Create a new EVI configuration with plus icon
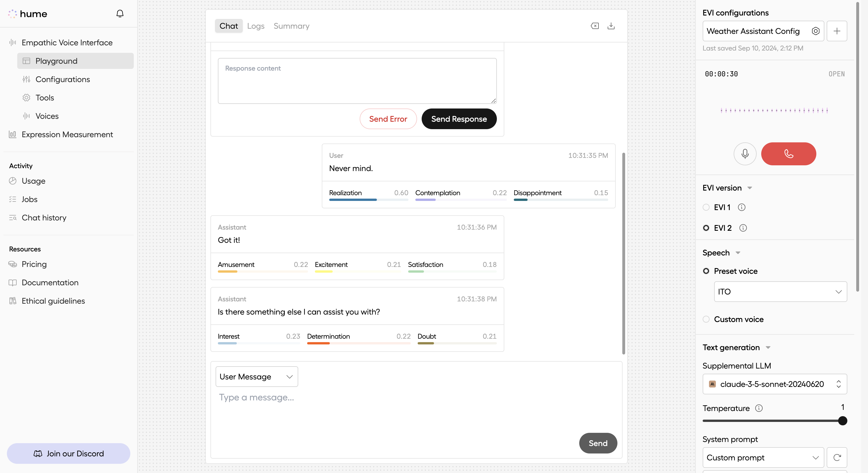Image resolution: width=868 pixels, height=473 pixels. (x=837, y=31)
